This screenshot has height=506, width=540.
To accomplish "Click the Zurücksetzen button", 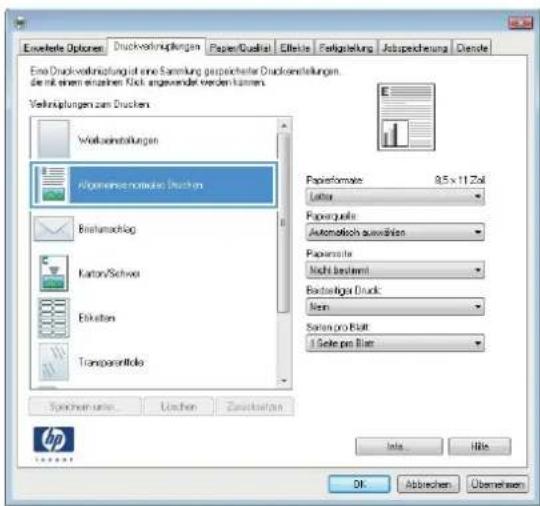I will tap(255, 406).
